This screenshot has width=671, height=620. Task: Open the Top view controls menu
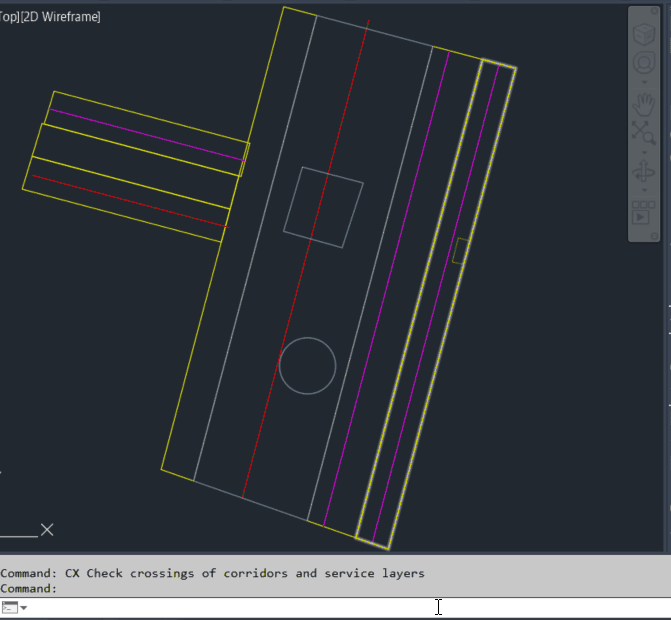pos(9,17)
